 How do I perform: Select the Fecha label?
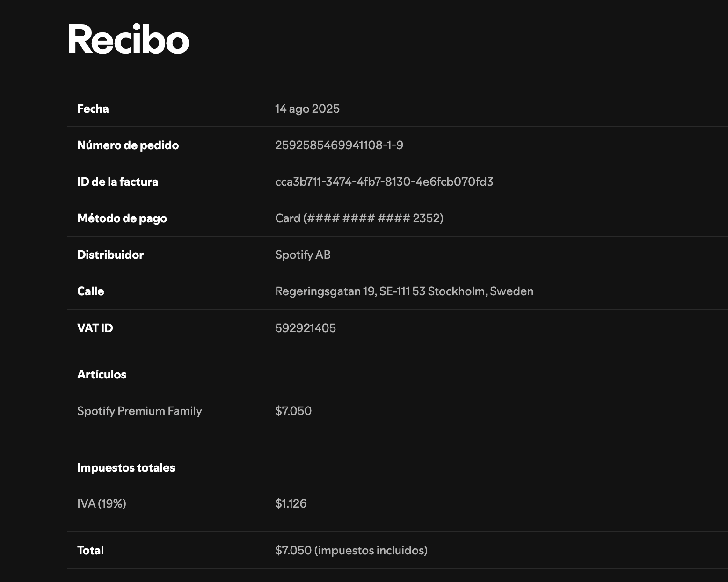[93, 109]
